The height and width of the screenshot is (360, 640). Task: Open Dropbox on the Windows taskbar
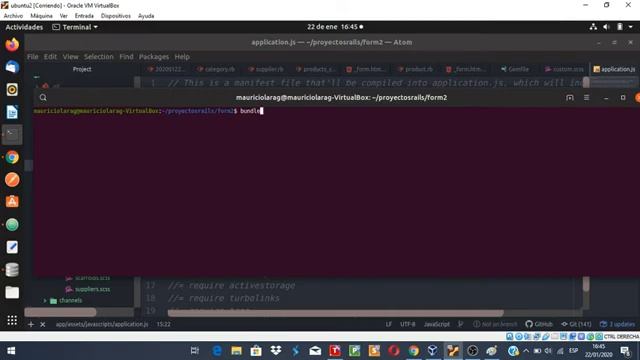276,351
